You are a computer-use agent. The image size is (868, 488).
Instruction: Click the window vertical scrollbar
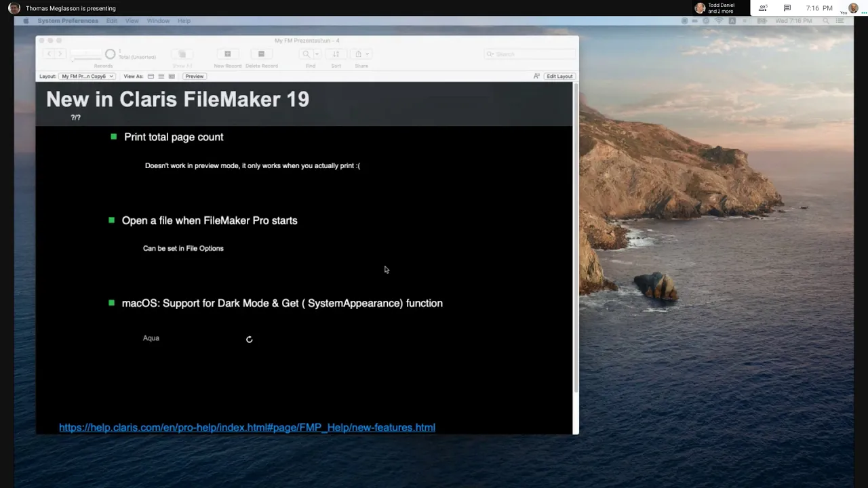click(576, 237)
